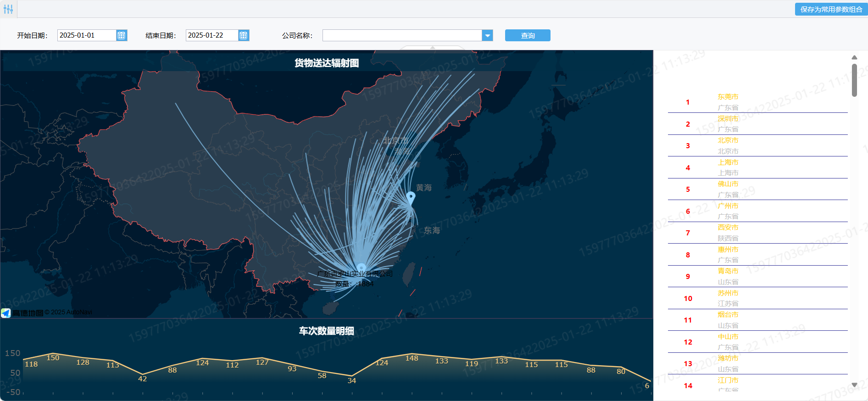Expand the company name dropdown arrow
This screenshot has width=868, height=401.
[487, 35]
